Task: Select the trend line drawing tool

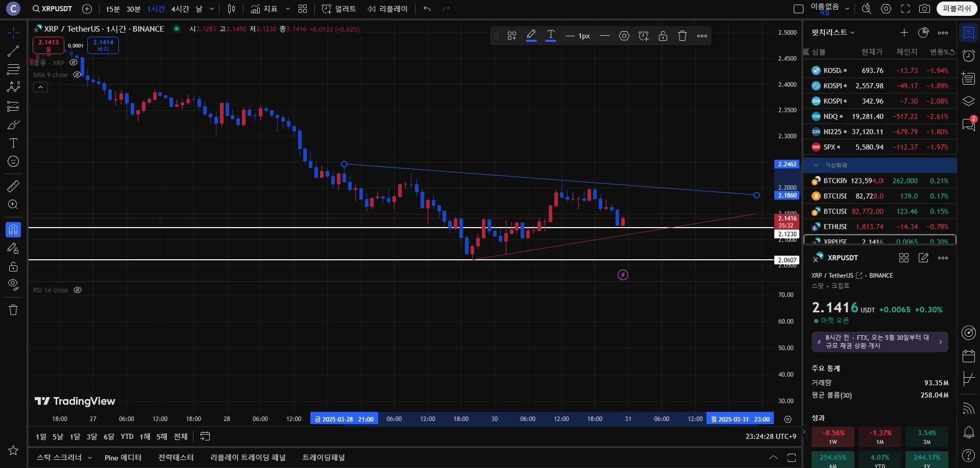Action: 13,51
